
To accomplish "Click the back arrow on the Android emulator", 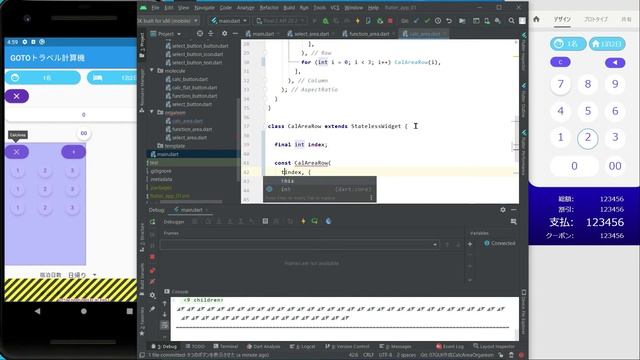I will coord(38,311).
